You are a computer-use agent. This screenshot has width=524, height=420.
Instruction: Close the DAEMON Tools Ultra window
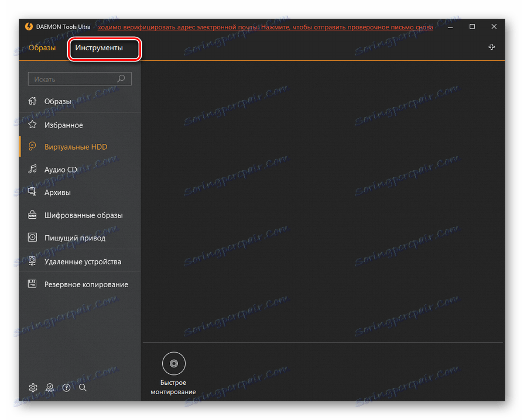pyautogui.click(x=494, y=27)
